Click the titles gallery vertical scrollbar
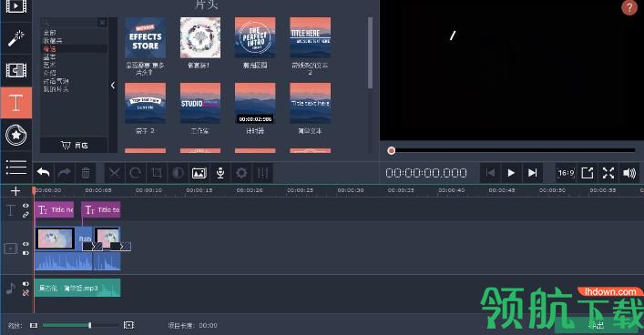The height and width of the screenshot is (335, 644). click(x=370, y=53)
